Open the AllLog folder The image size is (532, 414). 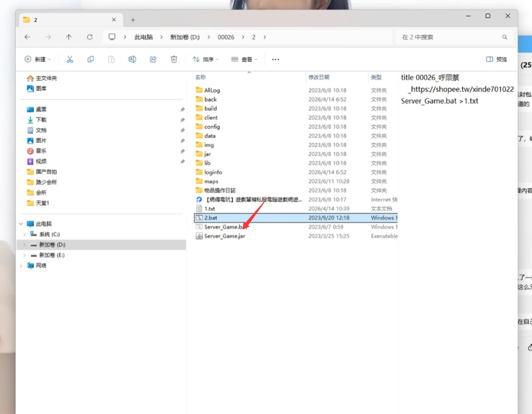[x=212, y=90]
